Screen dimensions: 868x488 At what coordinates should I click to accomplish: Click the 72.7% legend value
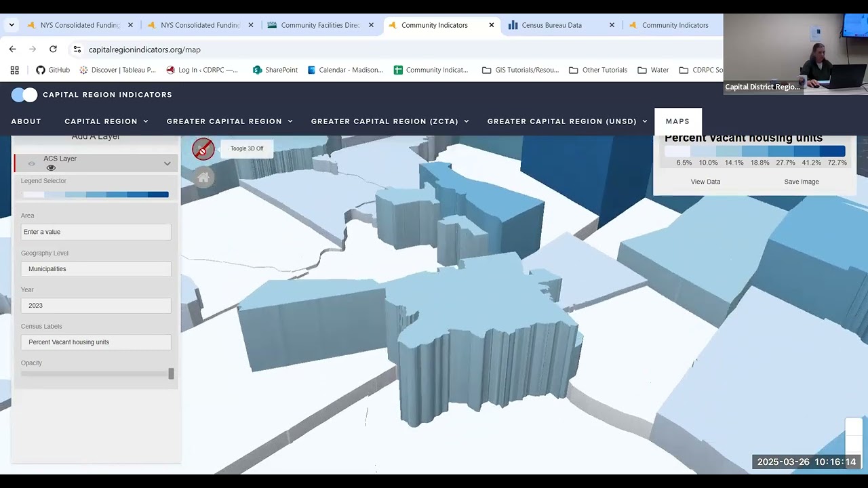pyautogui.click(x=837, y=163)
